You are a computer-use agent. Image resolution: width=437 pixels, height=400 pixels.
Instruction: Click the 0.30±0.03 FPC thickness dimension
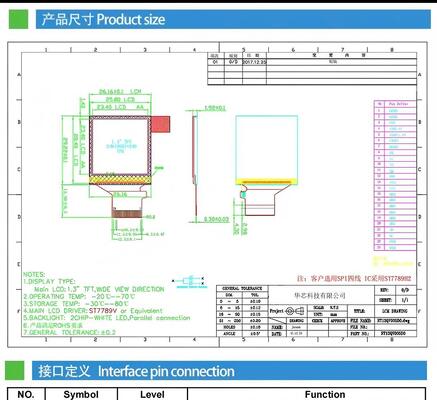pos(216,219)
